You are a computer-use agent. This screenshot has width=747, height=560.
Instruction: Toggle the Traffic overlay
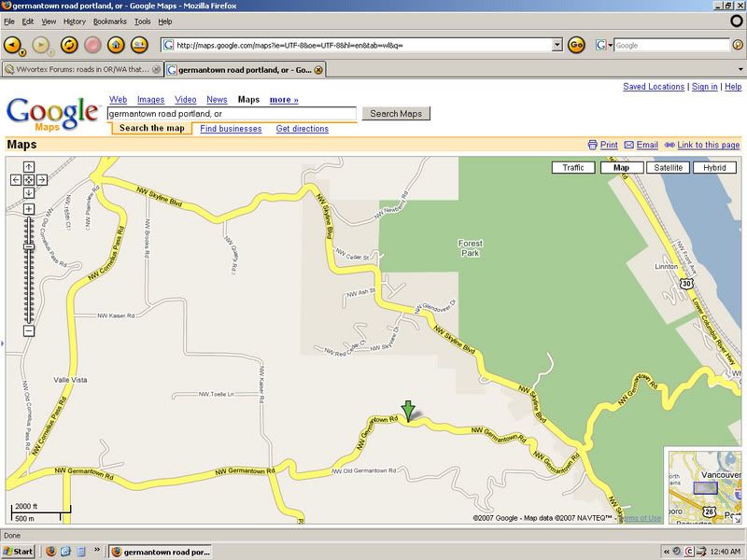pyautogui.click(x=573, y=168)
